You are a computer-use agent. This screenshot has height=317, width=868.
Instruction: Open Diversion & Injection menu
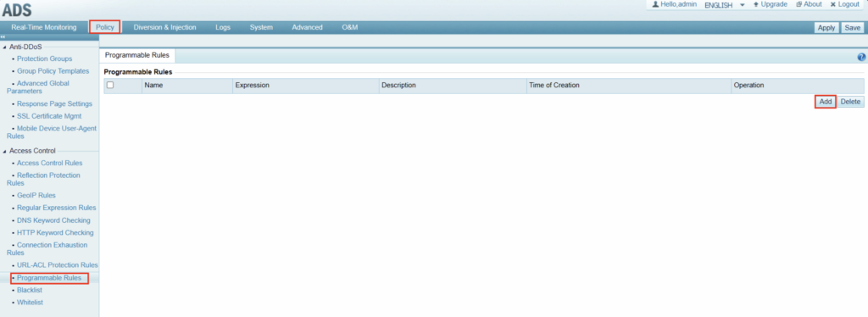pos(165,27)
